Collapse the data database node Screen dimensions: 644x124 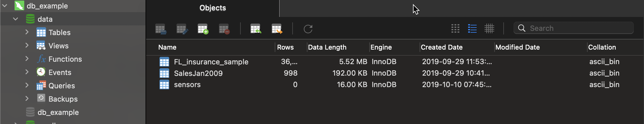16,19
